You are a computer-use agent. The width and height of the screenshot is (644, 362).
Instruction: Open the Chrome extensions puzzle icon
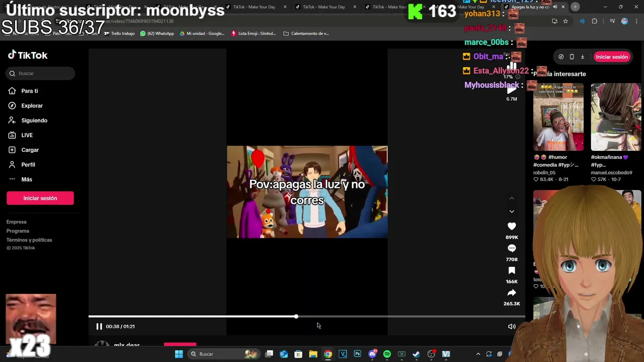[595, 21]
